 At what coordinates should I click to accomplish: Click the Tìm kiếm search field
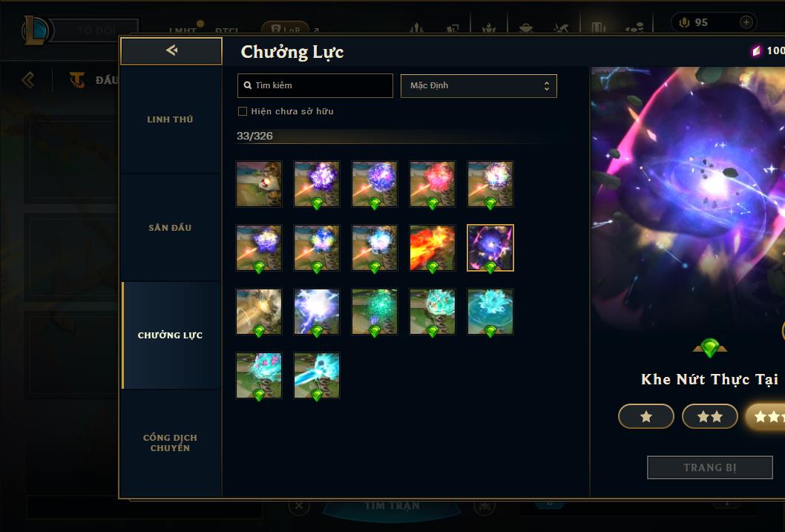coord(315,85)
